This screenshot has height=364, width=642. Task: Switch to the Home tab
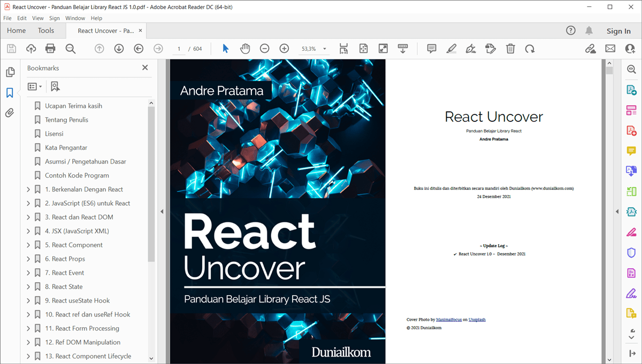pos(16,30)
